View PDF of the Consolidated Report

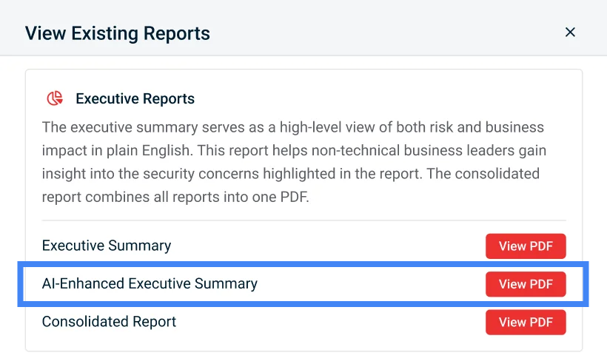(526, 322)
